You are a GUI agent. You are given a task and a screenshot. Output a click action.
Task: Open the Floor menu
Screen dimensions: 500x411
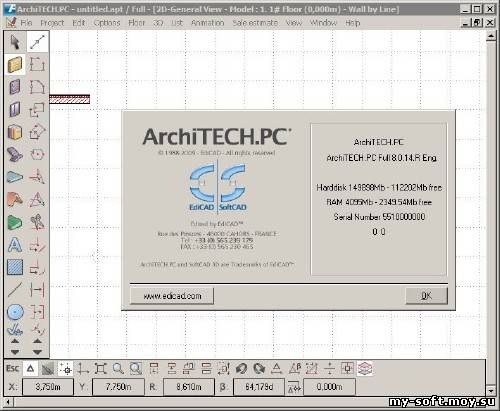coord(137,23)
